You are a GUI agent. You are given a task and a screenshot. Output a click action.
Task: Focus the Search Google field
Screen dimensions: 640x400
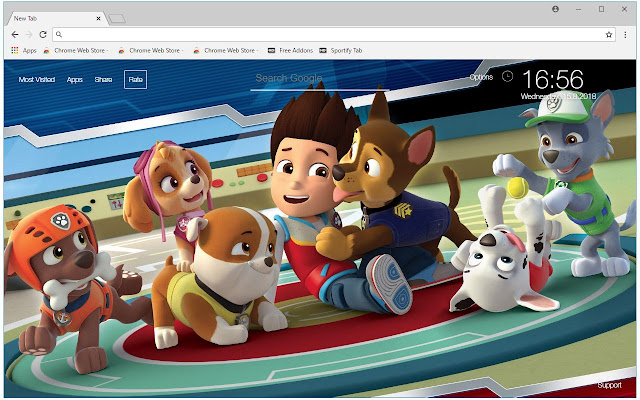319,79
